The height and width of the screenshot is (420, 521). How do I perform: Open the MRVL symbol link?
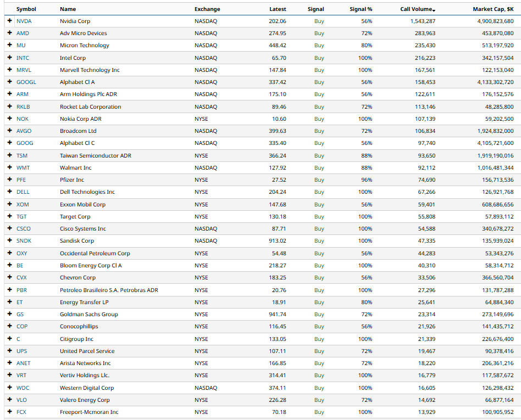click(x=24, y=70)
